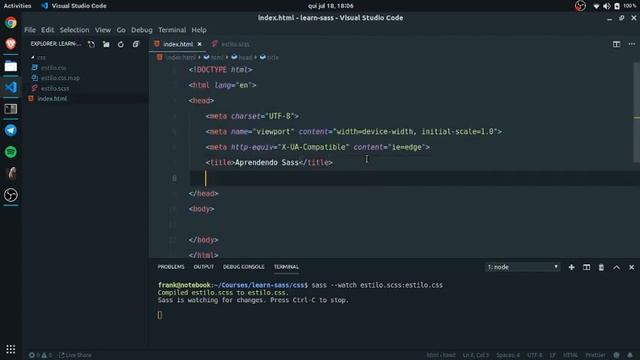Click the Ln/Col cursor position in status bar

point(476,355)
